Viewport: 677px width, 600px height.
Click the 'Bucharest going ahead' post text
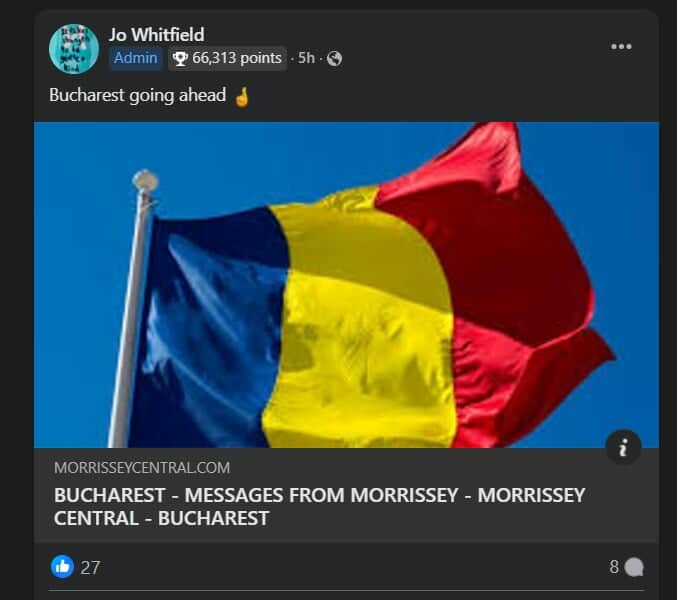point(137,95)
